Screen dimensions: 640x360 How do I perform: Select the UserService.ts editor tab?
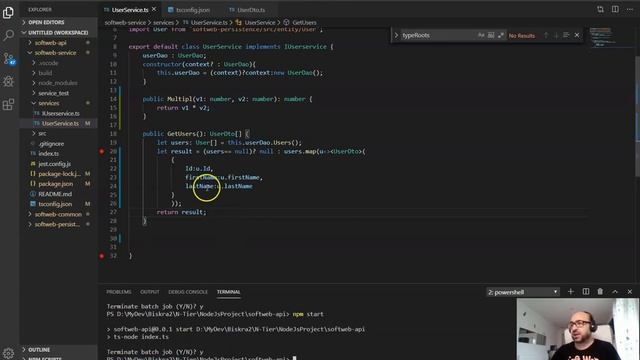[x=130, y=9]
